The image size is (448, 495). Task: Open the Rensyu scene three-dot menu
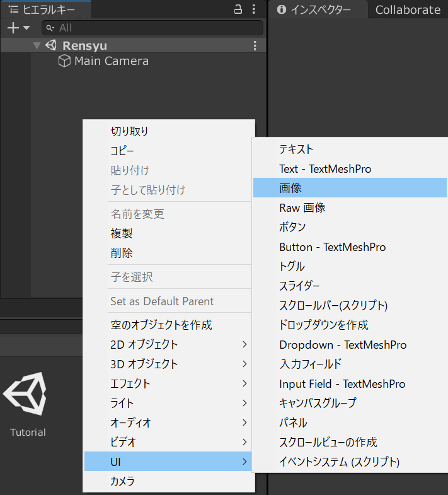(x=255, y=46)
